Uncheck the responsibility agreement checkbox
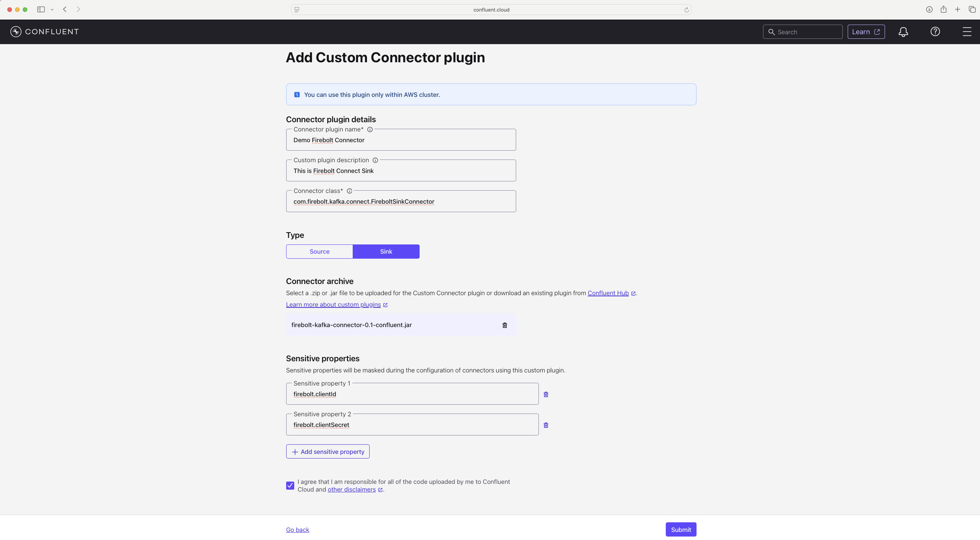This screenshot has height=540, width=980. [x=290, y=485]
